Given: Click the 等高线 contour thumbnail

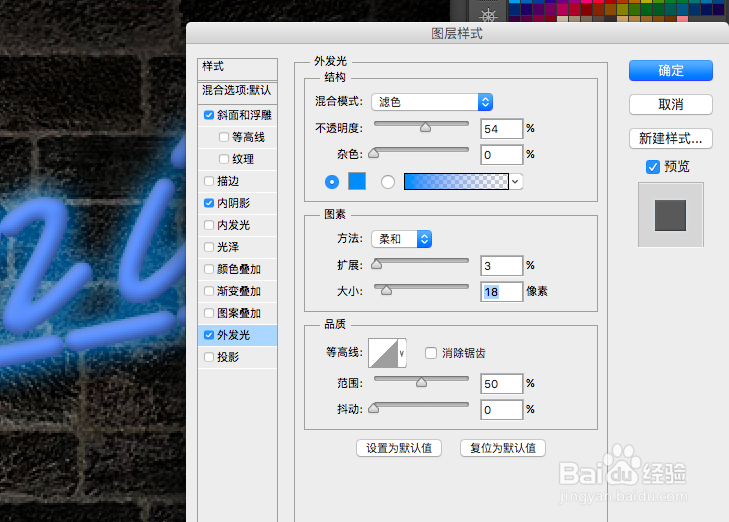Looking at the screenshot, I should [383, 353].
